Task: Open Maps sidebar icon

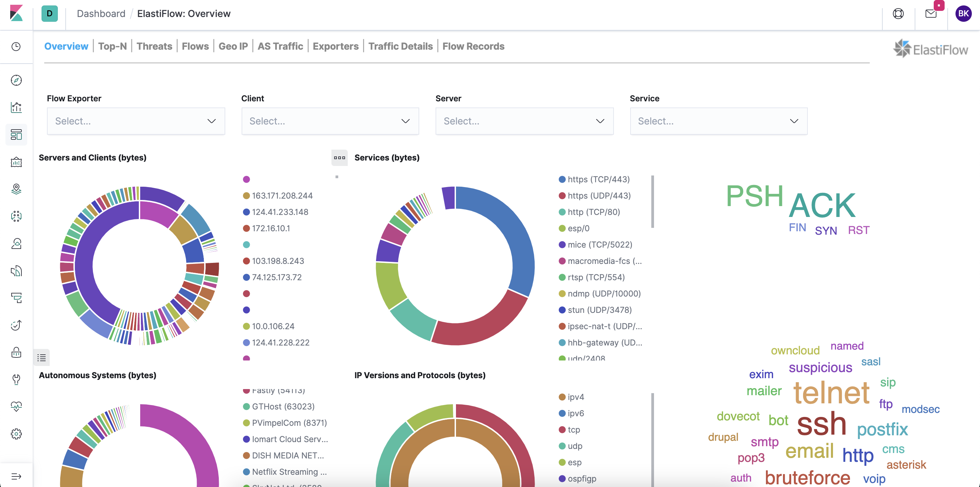Action: (16, 189)
